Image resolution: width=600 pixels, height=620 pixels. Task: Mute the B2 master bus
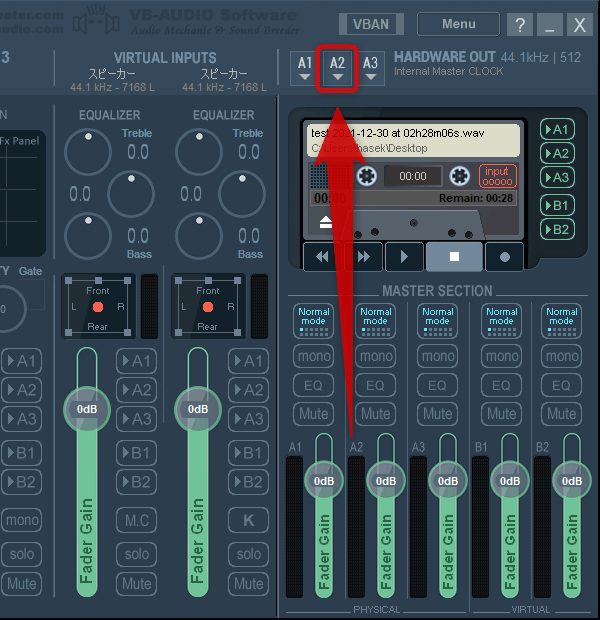pyautogui.click(x=561, y=414)
